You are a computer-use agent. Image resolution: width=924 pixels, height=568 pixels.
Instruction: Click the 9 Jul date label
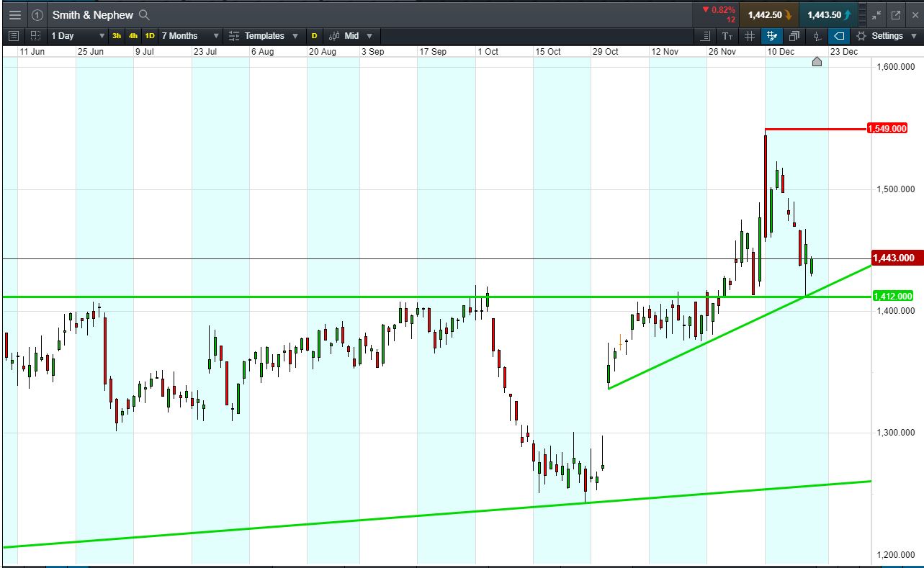click(x=145, y=52)
